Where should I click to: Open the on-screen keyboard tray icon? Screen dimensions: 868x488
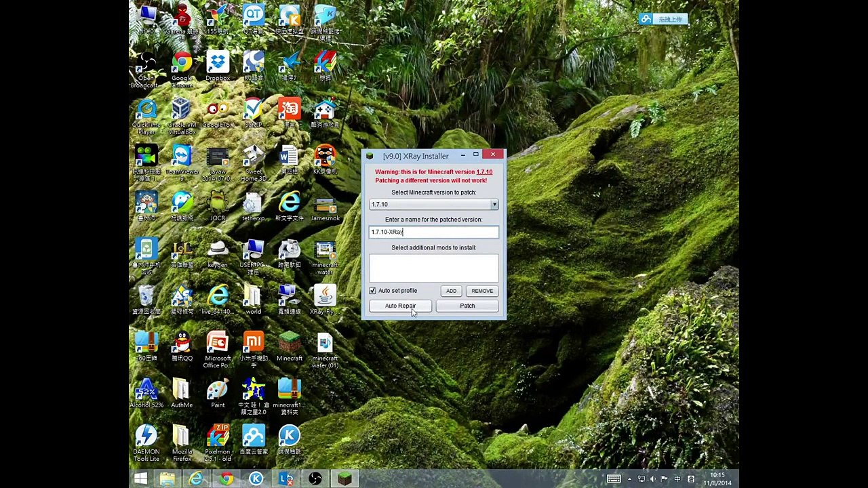coord(614,479)
